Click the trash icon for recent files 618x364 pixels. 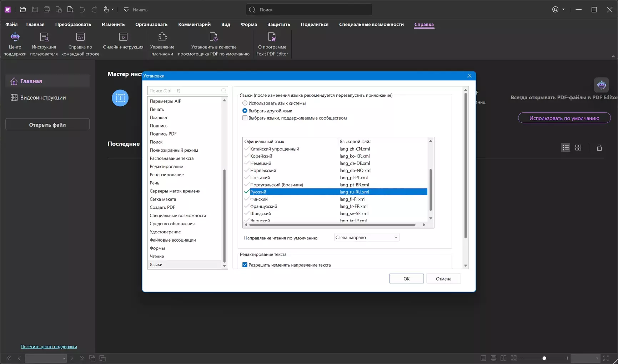tap(599, 148)
